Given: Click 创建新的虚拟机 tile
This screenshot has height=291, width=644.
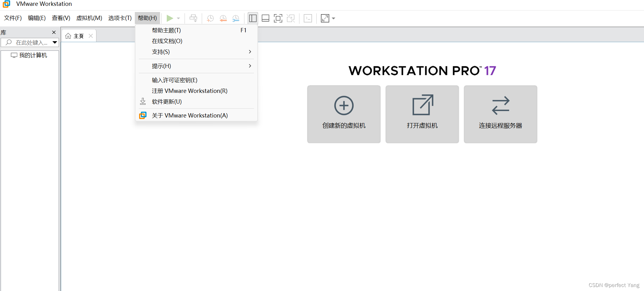Looking at the screenshot, I should pyautogui.click(x=344, y=114).
